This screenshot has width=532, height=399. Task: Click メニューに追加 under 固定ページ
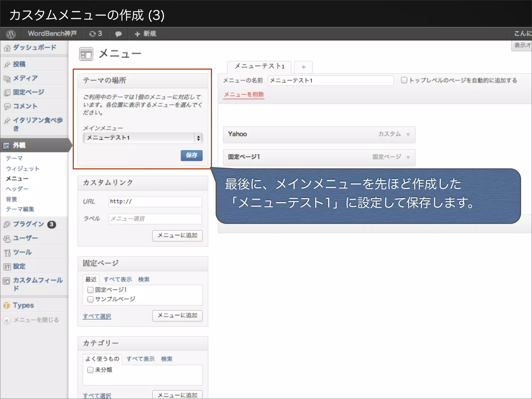tap(177, 316)
